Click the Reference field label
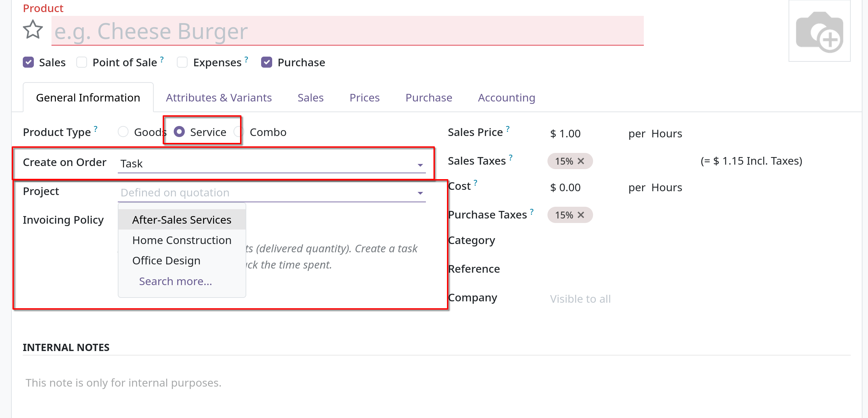The height and width of the screenshot is (418, 868). point(474,269)
